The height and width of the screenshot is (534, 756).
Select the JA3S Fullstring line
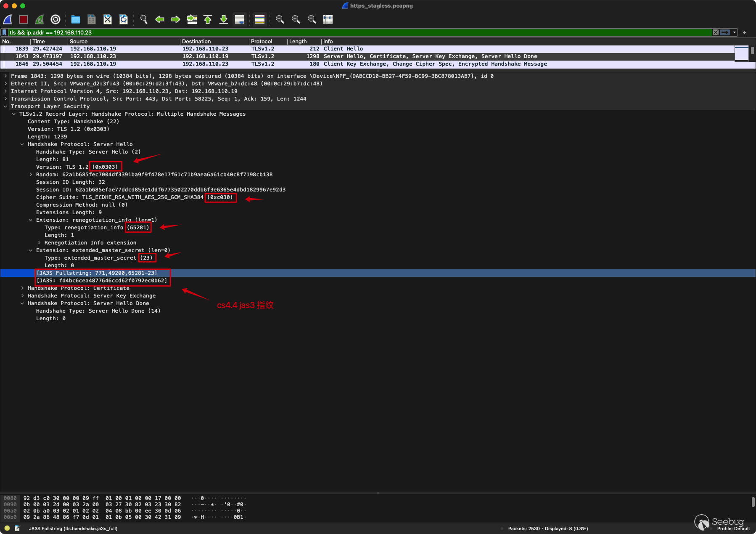[x=378, y=273]
